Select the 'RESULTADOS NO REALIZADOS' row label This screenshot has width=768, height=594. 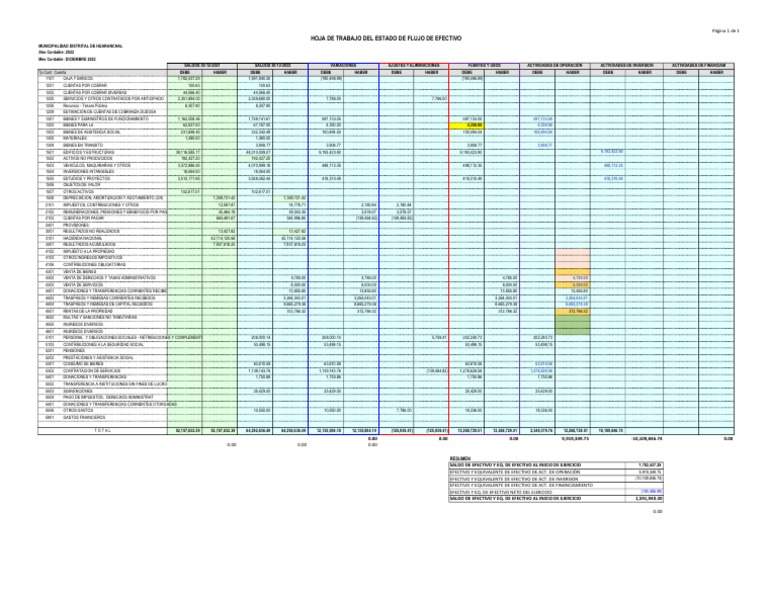pyautogui.click(x=91, y=231)
